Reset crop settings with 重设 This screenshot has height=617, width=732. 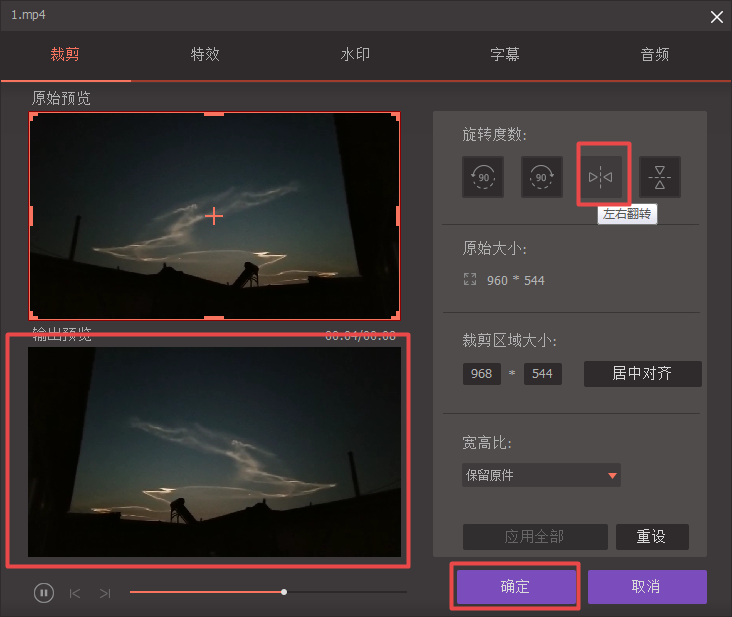[x=652, y=536]
